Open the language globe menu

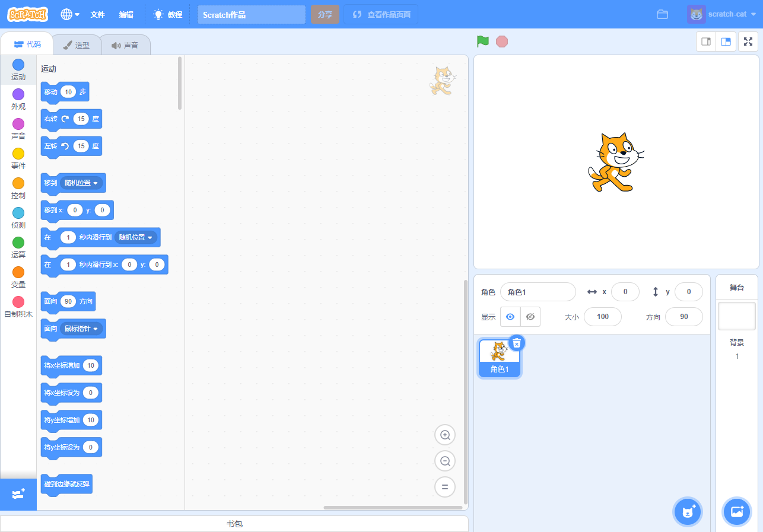[x=70, y=14]
